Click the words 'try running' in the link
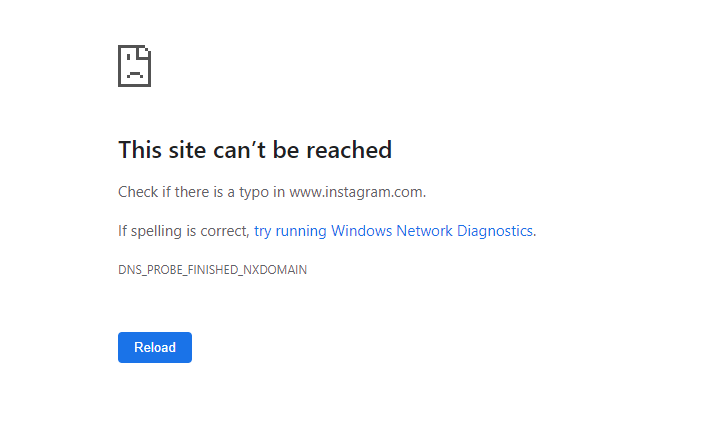 [x=290, y=231]
